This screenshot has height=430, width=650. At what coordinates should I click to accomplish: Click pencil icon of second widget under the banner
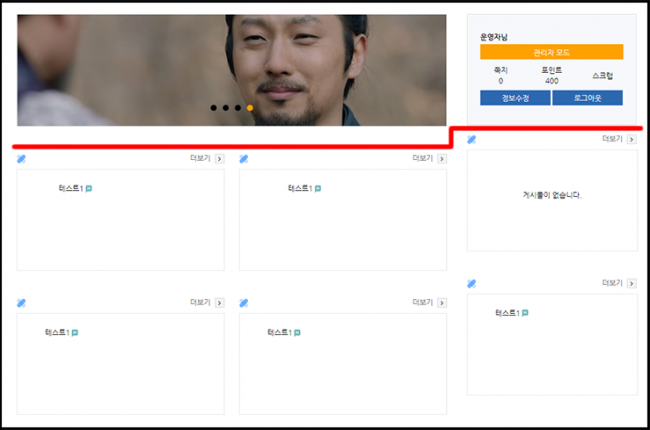243,159
